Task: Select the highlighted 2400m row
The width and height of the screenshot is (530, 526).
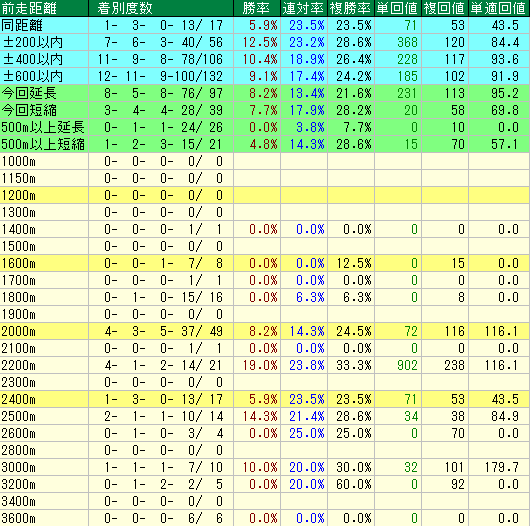Action: [x=265, y=399]
